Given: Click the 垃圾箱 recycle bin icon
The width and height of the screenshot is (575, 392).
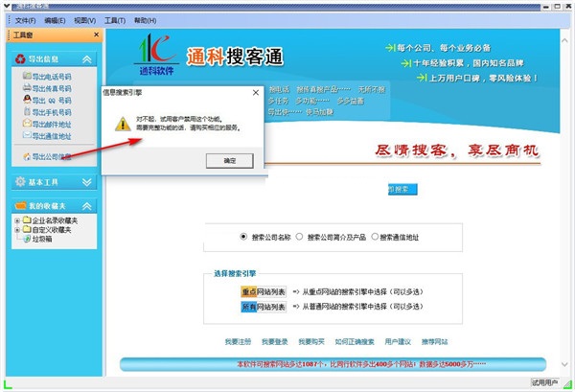Looking at the screenshot, I should coord(27,239).
